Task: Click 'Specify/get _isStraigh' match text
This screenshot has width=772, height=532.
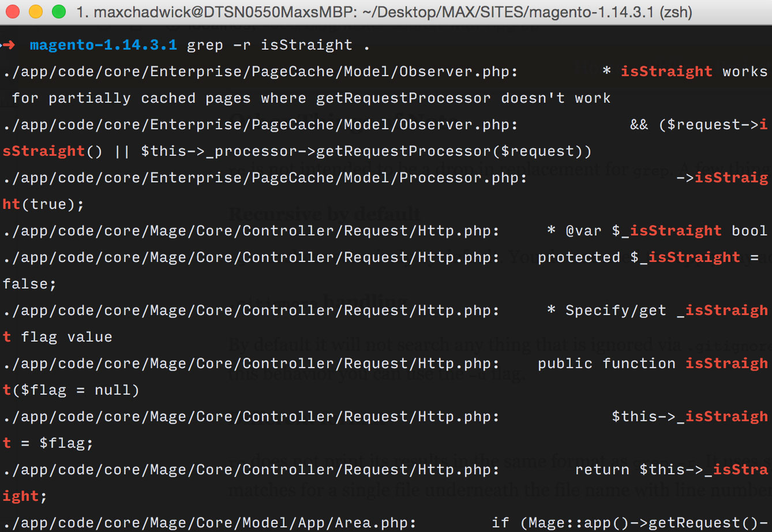Action: 666,310
